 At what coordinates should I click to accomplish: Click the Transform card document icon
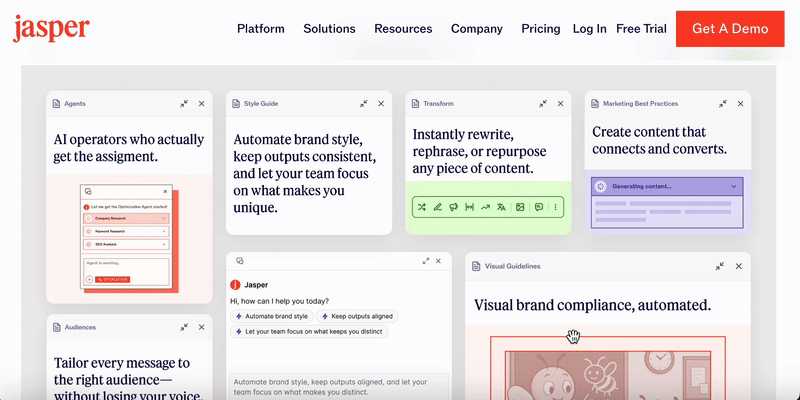click(416, 104)
